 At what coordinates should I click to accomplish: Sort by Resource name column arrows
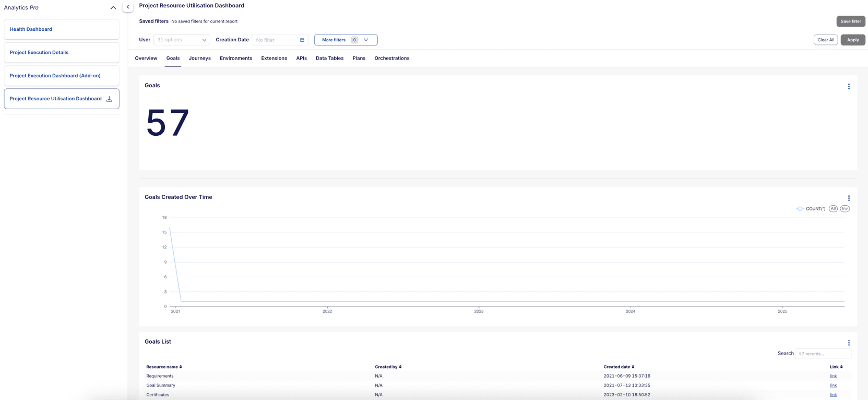coord(181,367)
